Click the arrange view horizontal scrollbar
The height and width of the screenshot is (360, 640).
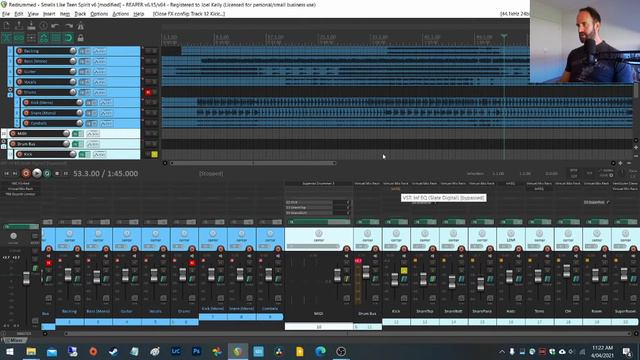coord(253,163)
